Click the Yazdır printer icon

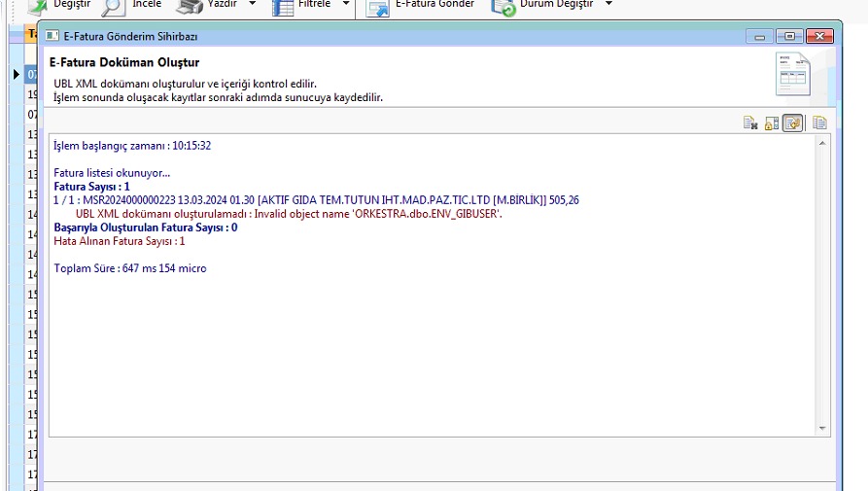click(x=190, y=6)
